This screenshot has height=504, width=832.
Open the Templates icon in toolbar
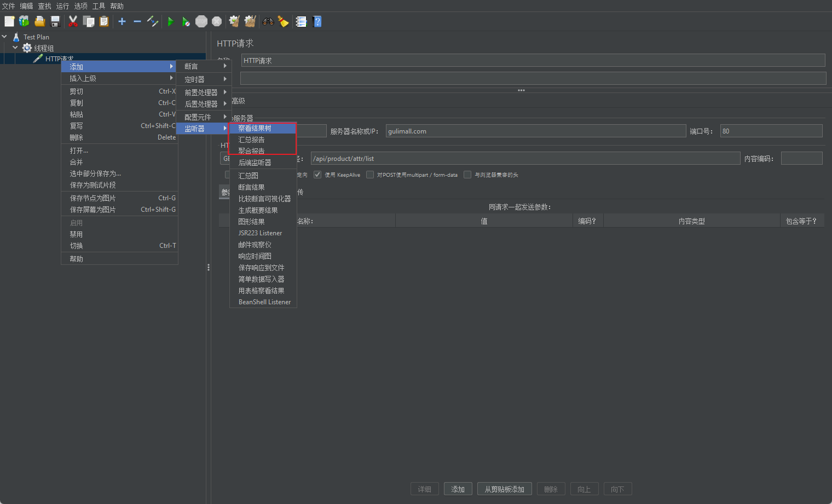pyautogui.click(x=24, y=21)
